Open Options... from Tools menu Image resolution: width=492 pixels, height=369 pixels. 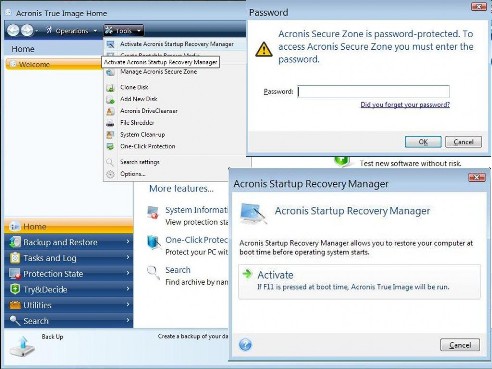(133, 174)
